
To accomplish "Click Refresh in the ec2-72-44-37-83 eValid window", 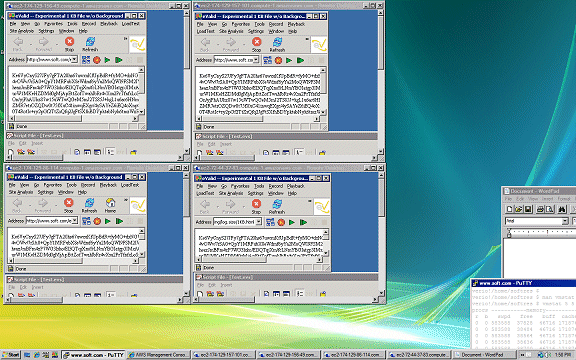I will click(x=277, y=206).
